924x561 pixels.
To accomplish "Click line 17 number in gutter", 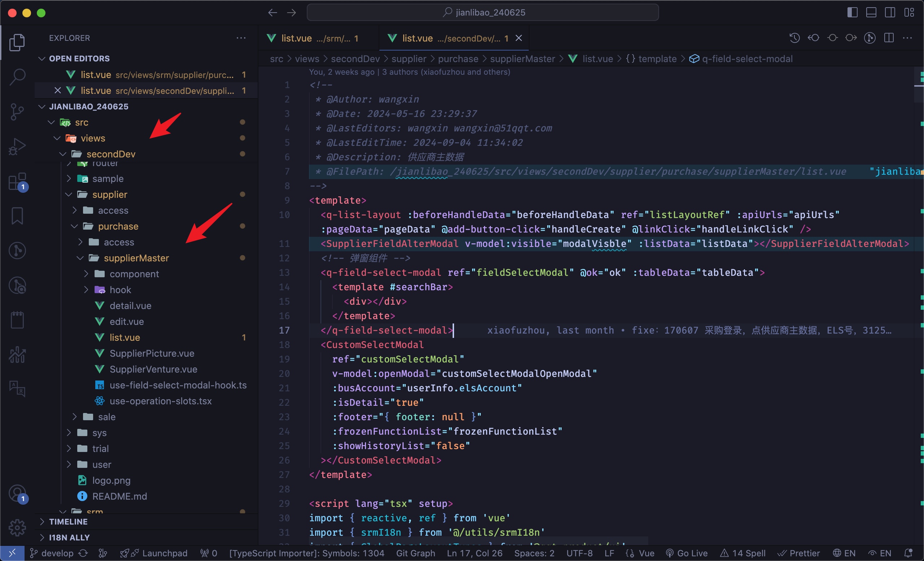I will point(284,330).
